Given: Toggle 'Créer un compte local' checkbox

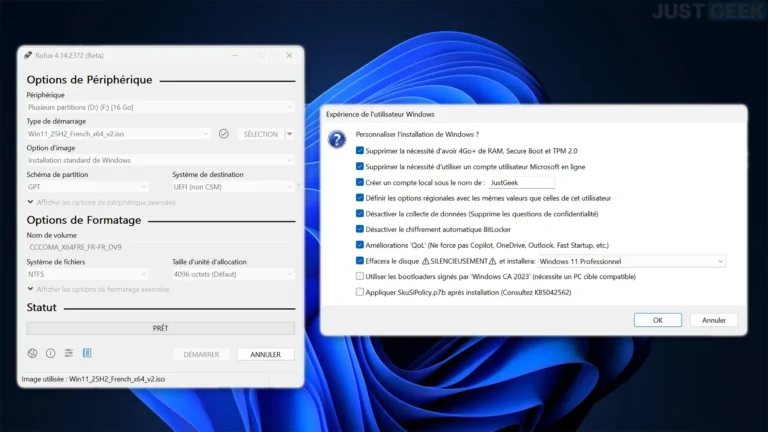Looking at the screenshot, I should click(360, 182).
